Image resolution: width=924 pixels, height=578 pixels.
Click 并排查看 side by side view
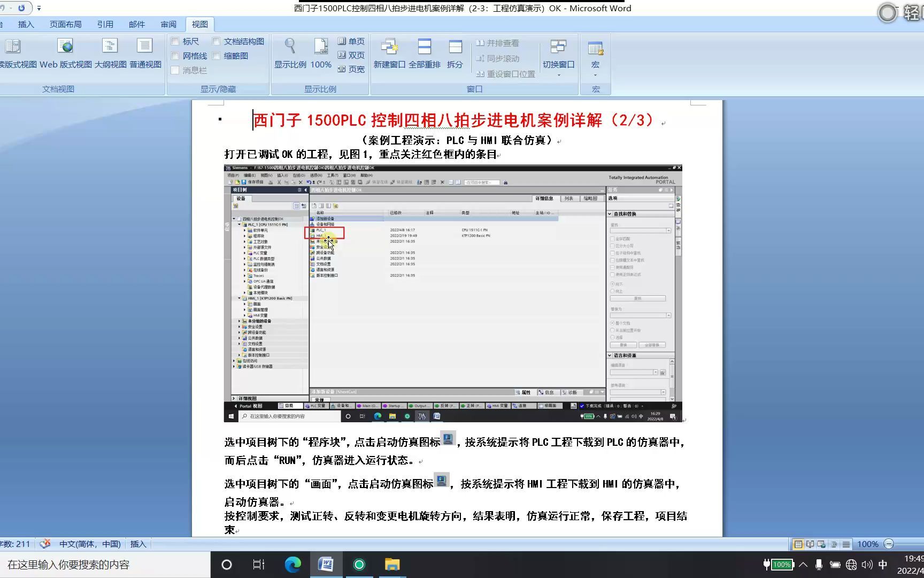pyautogui.click(x=497, y=43)
